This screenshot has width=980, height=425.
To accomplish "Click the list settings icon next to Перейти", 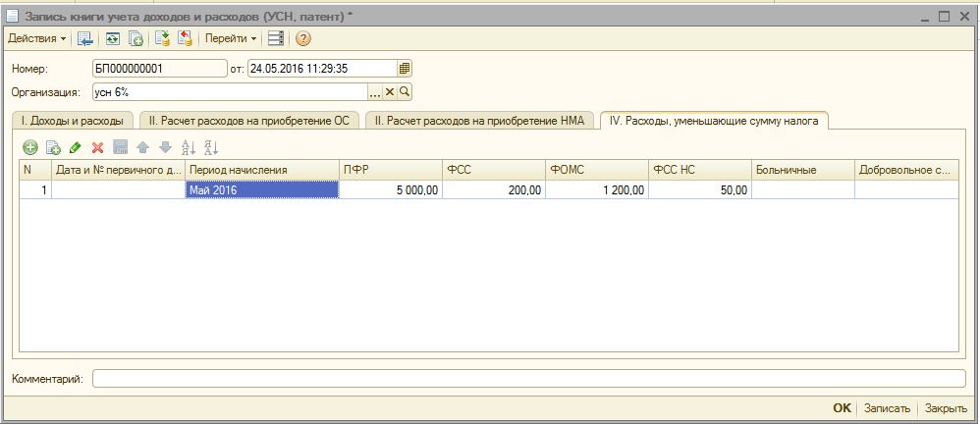I will [x=276, y=38].
